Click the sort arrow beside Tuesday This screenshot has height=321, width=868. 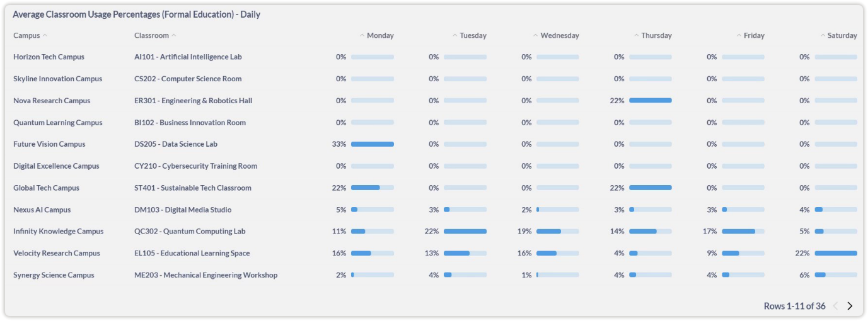(455, 36)
